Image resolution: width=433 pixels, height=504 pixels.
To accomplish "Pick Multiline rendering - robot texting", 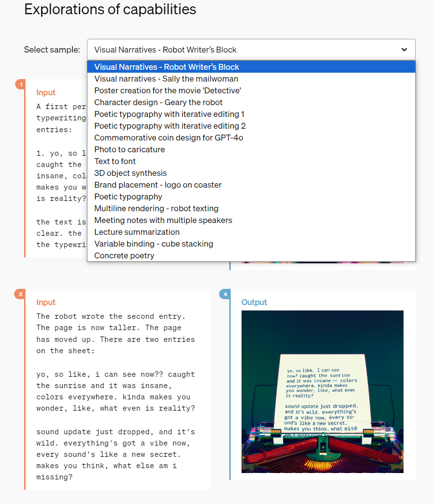I will pos(251,208).
